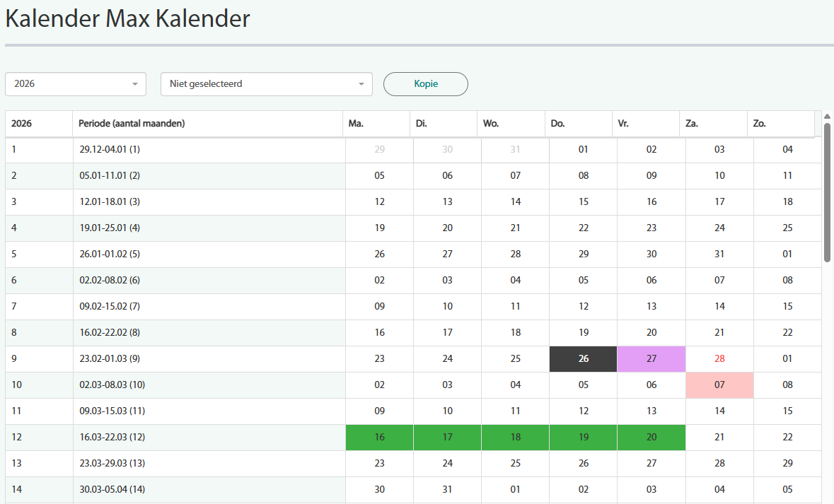Click the green day 16 in week 12
834x504 pixels.
point(380,438)
